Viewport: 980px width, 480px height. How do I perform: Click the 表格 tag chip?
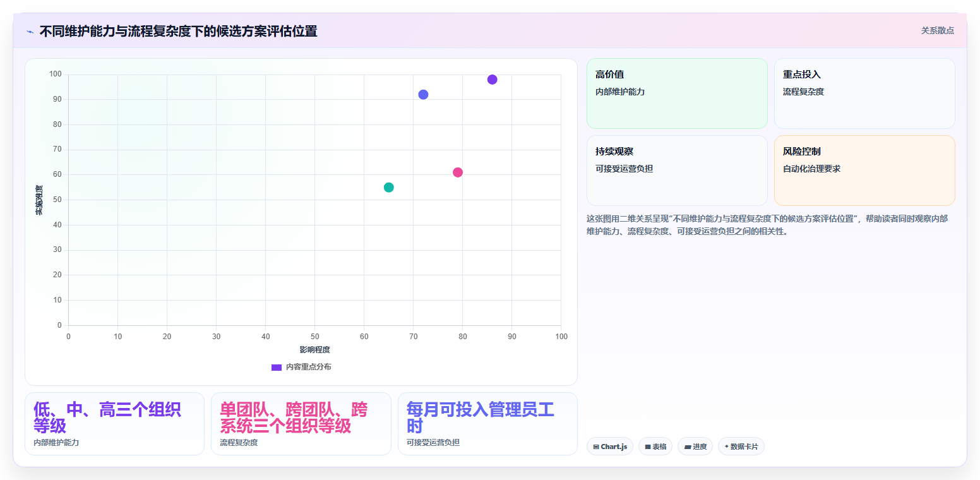(655, 447)
